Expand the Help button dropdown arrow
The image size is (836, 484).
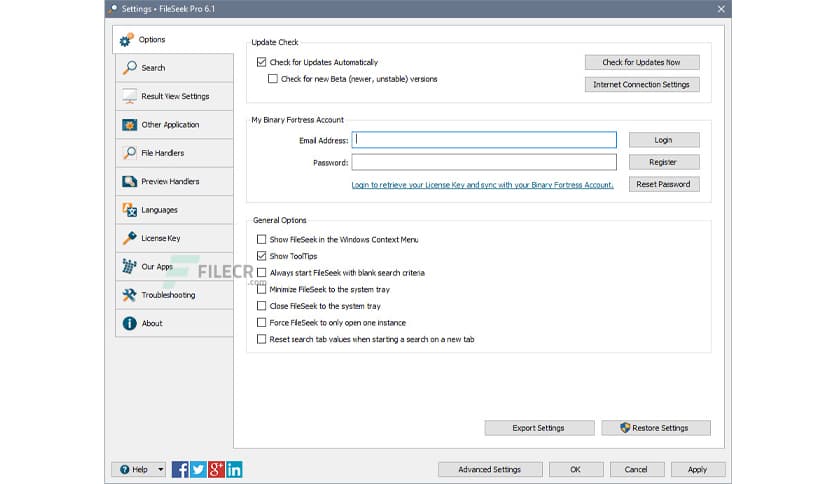tap(160, 469)
